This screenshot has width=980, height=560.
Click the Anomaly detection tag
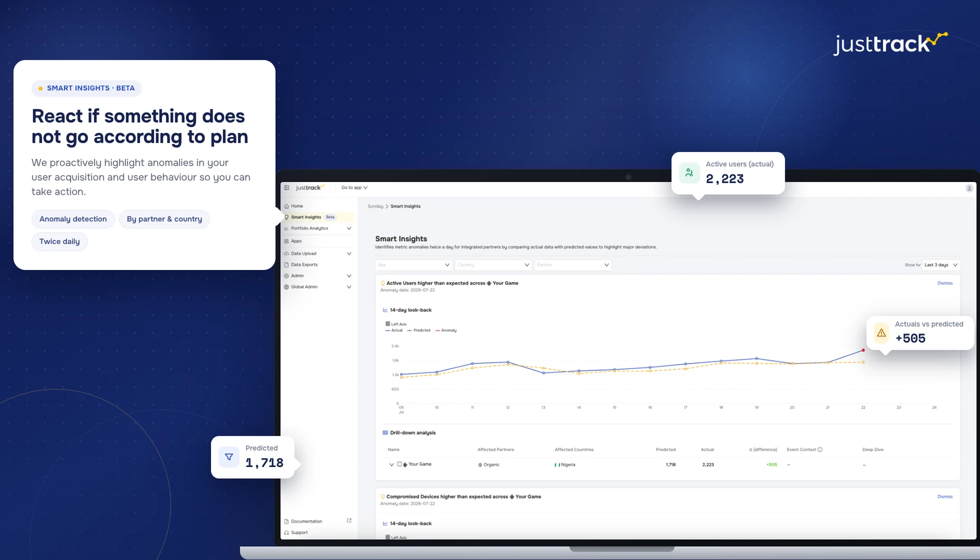tap(73, 219)
